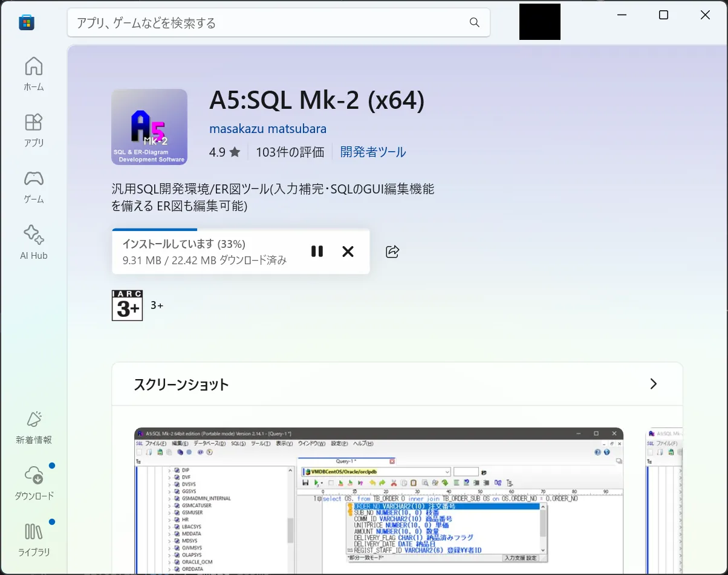Click the search magnifier icon
Image resolution: width=728 pixels, height=575 pixels.
click(x=475, y=22)
